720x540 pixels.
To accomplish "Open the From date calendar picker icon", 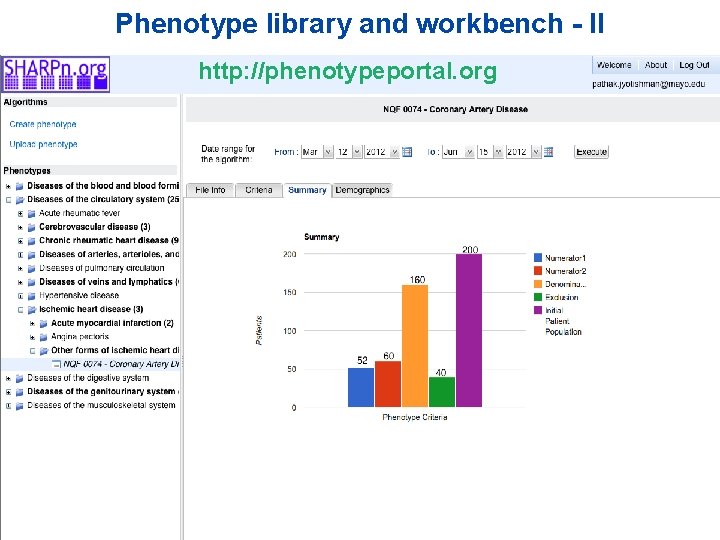I will 407,152.
